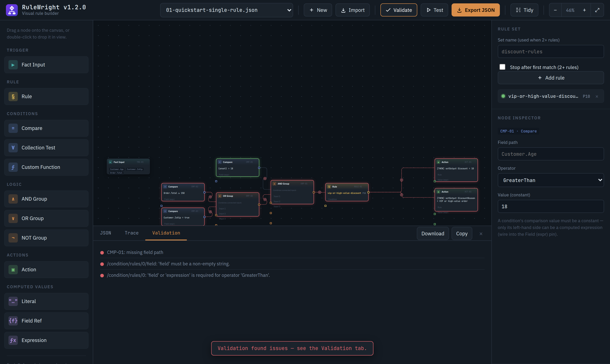Click the Export JSON button
This screenshot has width=610, height=364.
[x=475, y=10]
